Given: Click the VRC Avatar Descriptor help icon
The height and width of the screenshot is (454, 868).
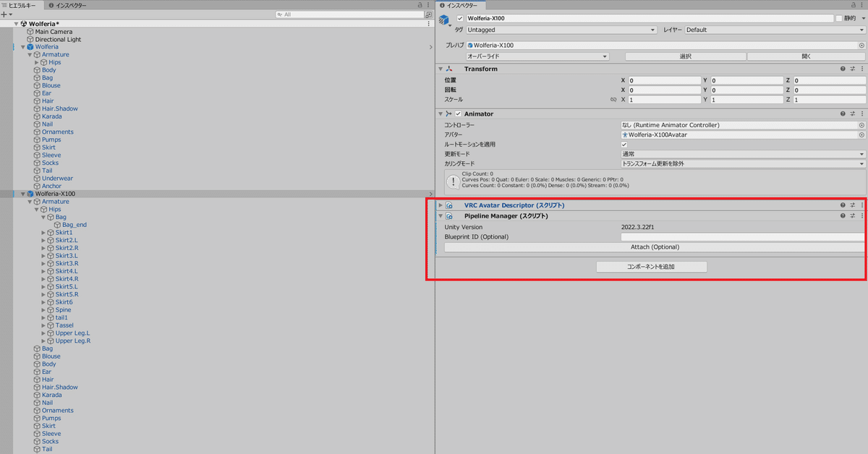Looking at the screenshot, I should click(843, 205).
